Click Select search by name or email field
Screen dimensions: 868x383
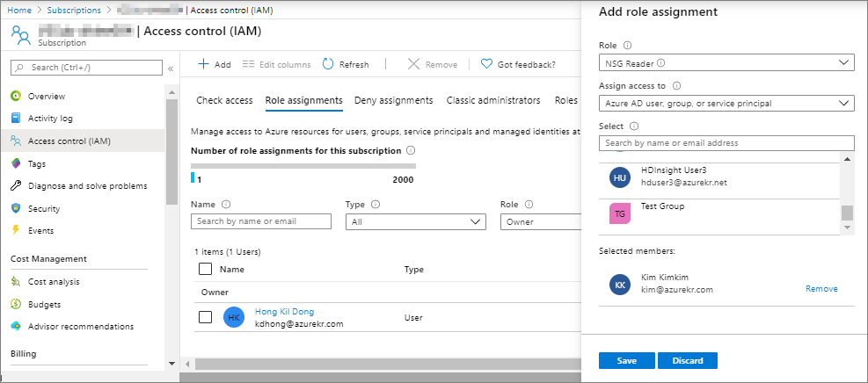pyautogui.click(x=726, y=142)
